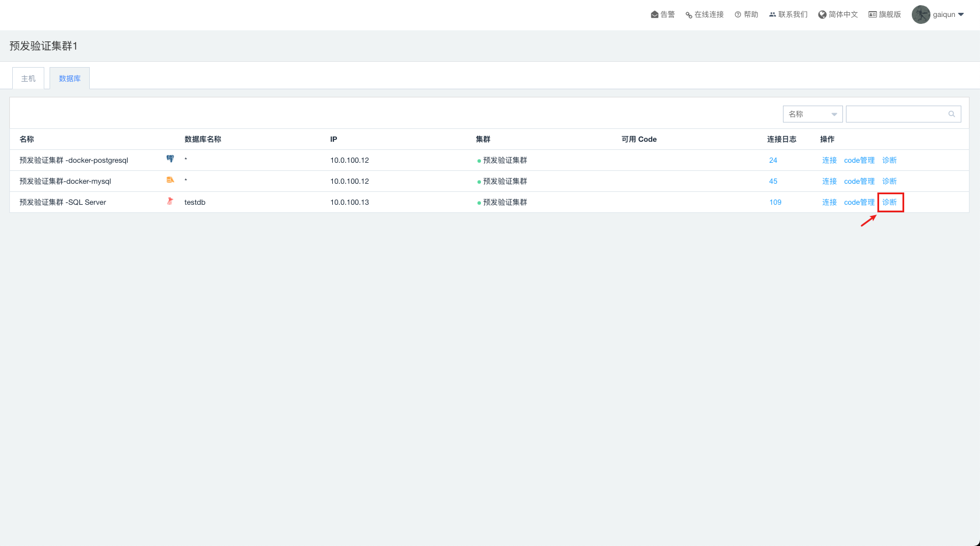Click the flagship edition icon (旗舰版)
The width and height of the screenshot is (980, 546).
click(873, 15)
